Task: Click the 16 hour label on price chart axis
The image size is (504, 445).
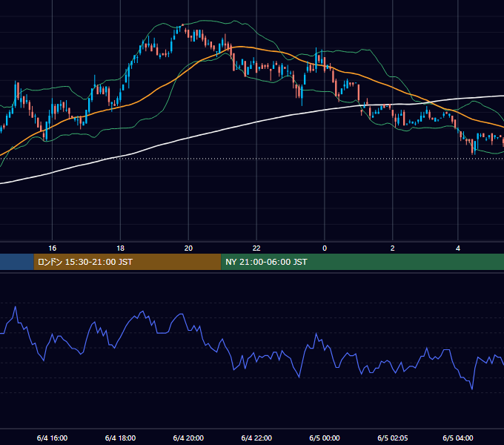Action: (52, 248)
